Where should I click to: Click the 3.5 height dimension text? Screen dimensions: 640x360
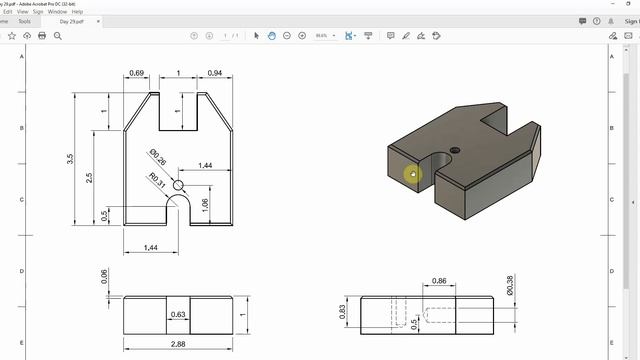[x=70, y=159]
